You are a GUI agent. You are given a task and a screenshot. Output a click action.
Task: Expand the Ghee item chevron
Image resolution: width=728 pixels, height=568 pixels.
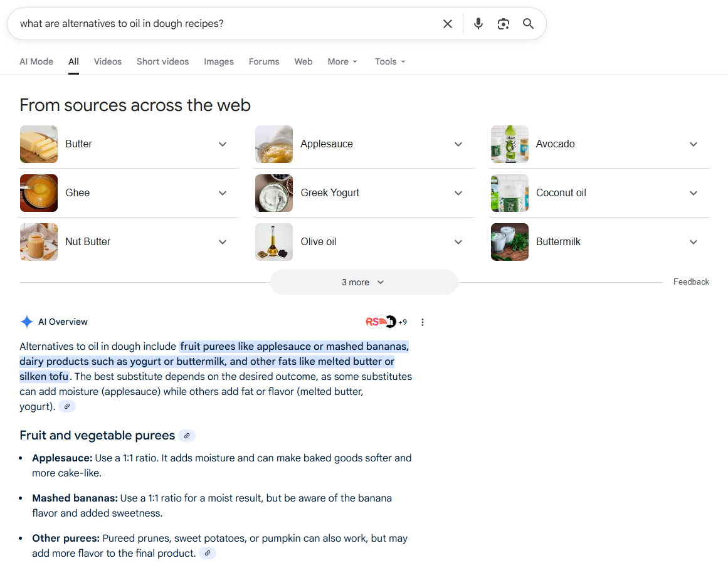click(x=223, y=193)
